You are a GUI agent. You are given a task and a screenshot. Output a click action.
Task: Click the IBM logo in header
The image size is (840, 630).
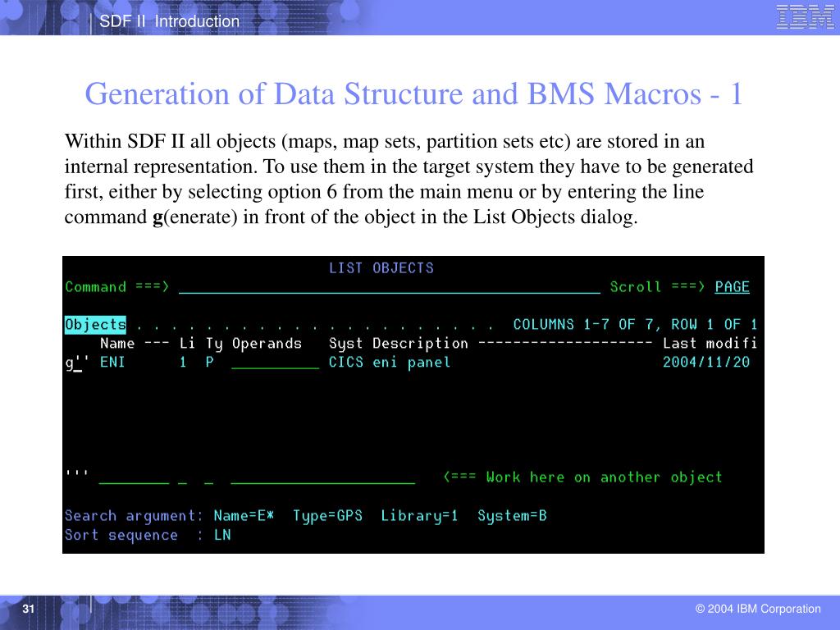coord(806,16)
